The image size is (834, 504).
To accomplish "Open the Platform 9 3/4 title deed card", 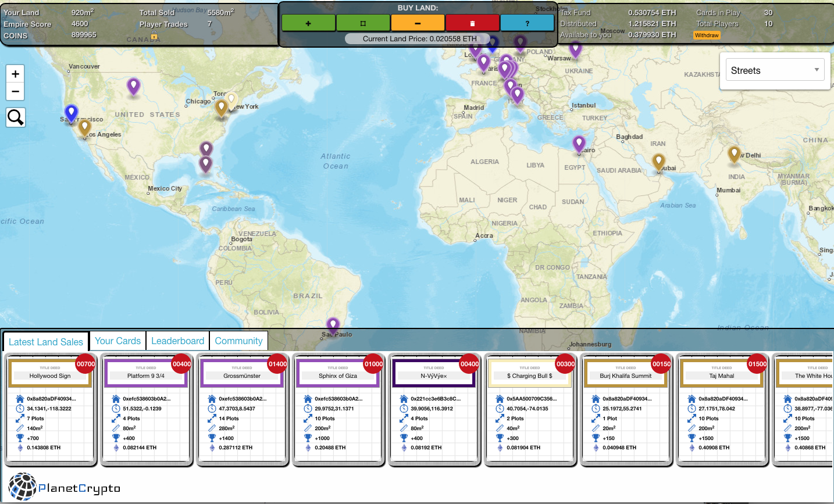I will pyautogui.click(x=146, y=410).
